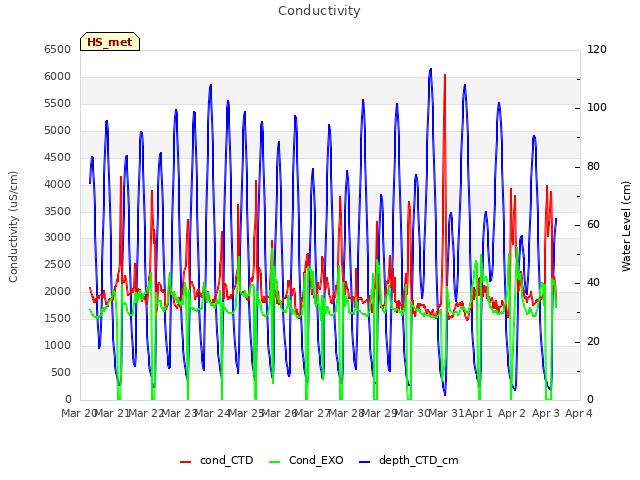Click the 1000 left axis label
Screen dimensions: 640x480
pos(58,345)
